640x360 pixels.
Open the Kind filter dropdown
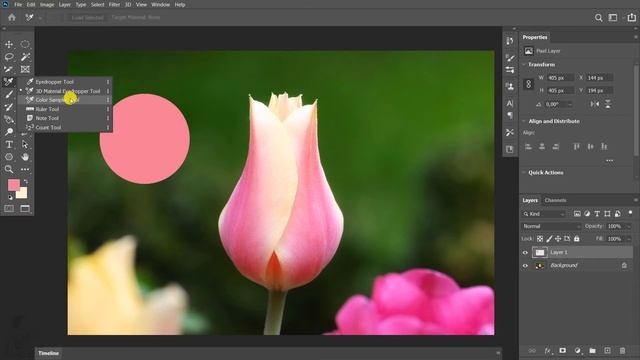pos(544,214)
